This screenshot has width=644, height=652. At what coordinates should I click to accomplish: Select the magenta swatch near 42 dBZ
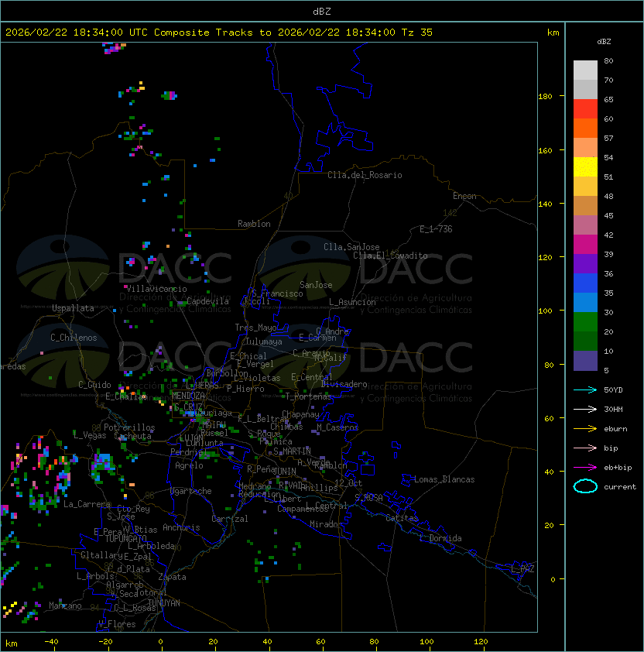point(585,244)
